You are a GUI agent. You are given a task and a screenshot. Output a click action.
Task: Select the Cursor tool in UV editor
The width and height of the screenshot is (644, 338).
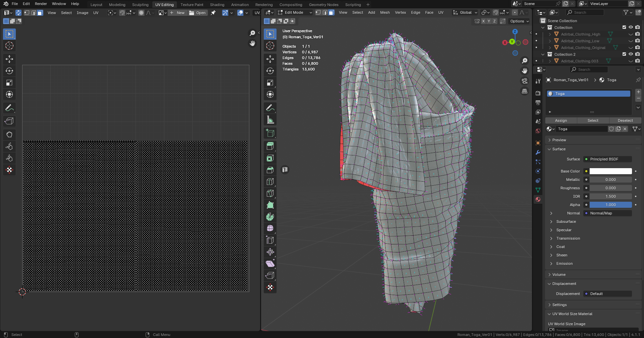(x=9, y=46)
